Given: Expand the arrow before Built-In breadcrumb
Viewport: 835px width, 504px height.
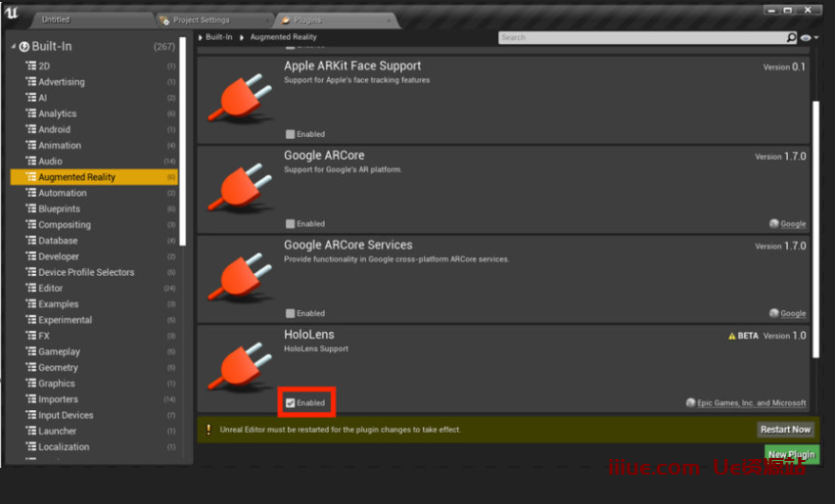Looking at the screenshot, I should pos(201,38).
